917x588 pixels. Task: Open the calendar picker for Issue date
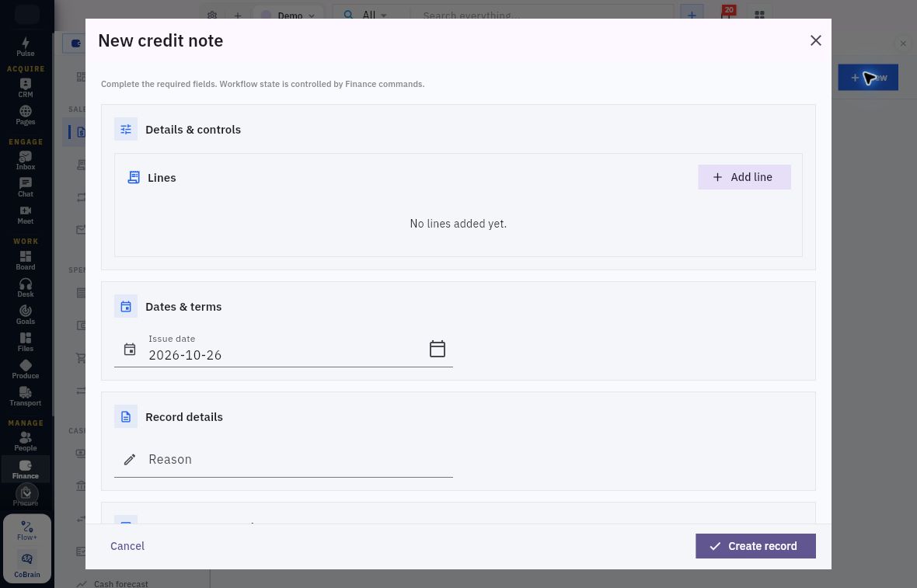[437, 349]
